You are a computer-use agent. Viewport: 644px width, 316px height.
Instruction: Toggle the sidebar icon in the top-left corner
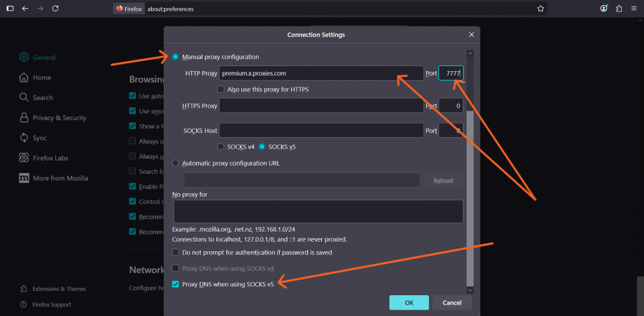(9, 9)
